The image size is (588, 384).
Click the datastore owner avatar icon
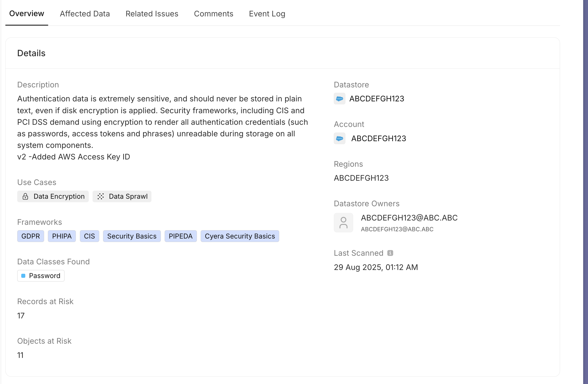343,223
